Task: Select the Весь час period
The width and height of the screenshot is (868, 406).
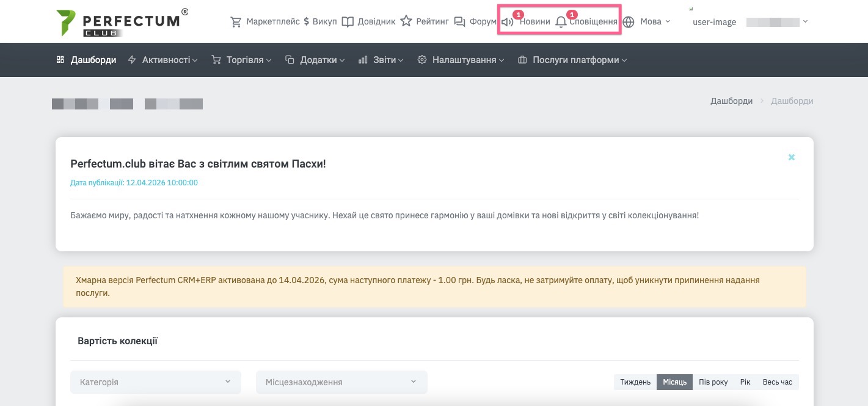Action: click(777, 382)
